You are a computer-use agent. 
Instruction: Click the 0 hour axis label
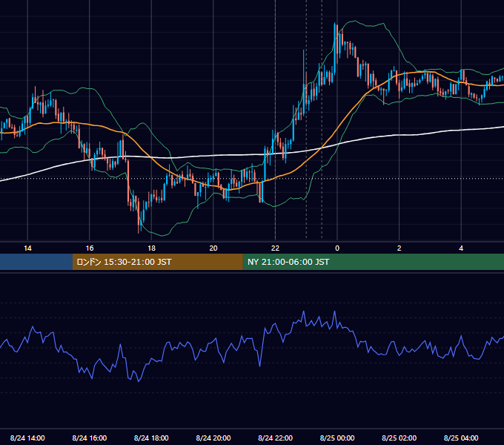337,248
